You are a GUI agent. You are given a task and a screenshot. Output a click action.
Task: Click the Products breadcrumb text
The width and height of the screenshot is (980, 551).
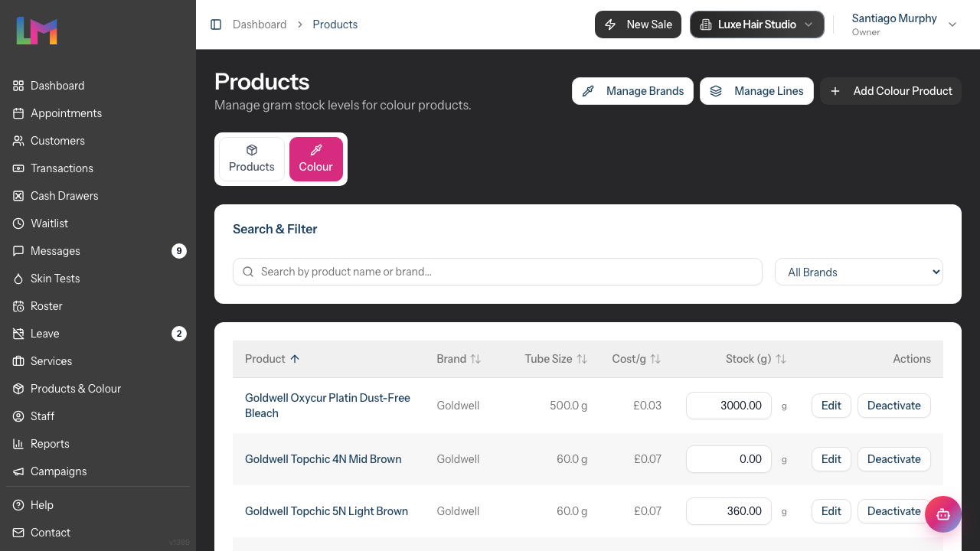click(335, 24)
